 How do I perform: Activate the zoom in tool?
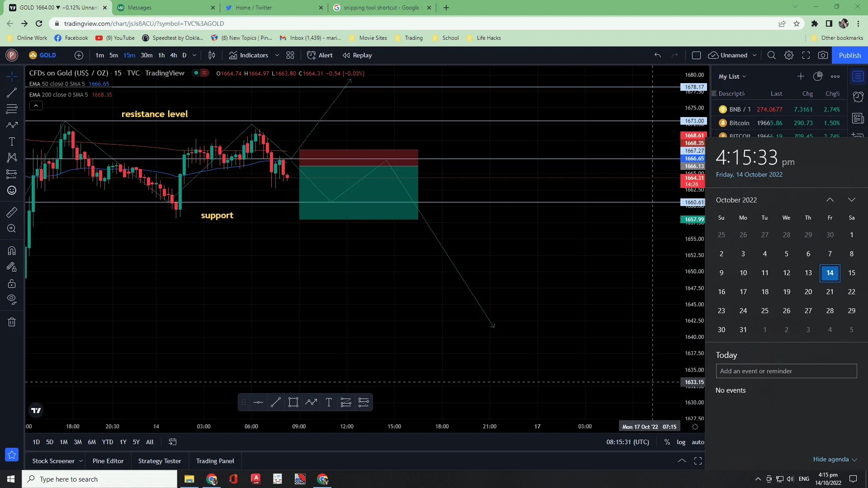(12, 229)
